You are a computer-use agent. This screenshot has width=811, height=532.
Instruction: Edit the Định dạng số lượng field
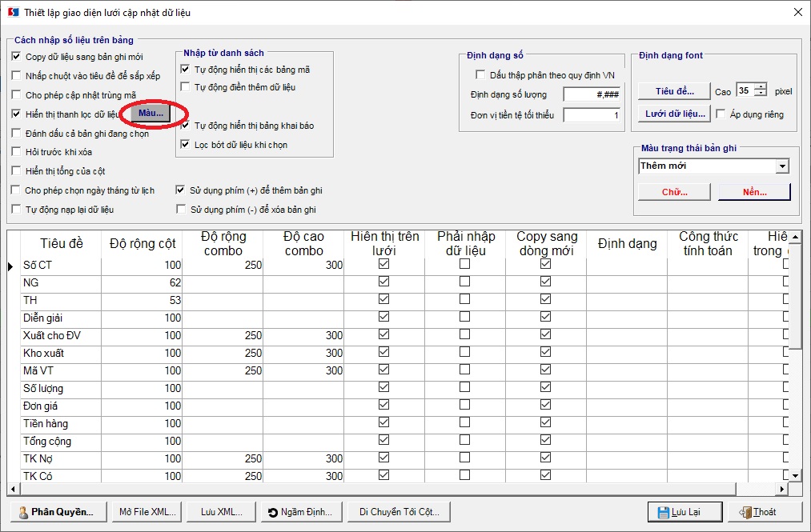point(592,94)
